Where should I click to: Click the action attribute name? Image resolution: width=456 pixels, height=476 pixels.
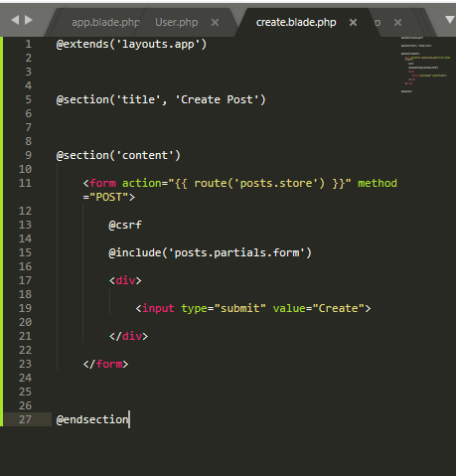click(142, 183)
